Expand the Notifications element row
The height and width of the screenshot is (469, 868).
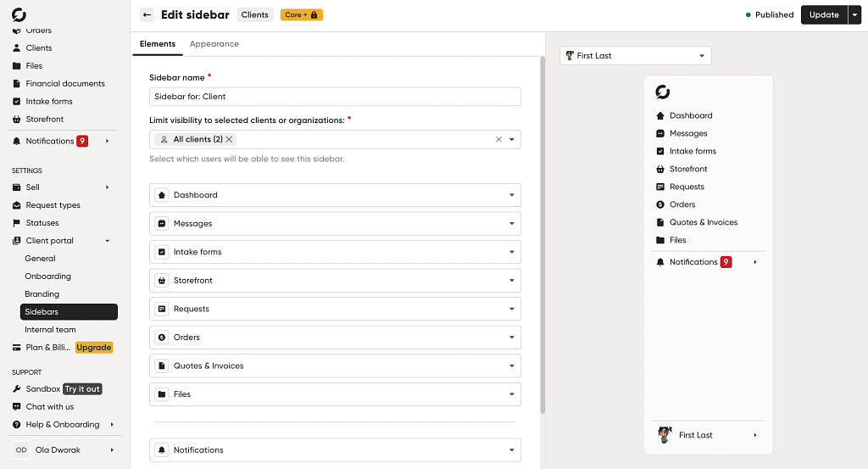pos(511,450)
